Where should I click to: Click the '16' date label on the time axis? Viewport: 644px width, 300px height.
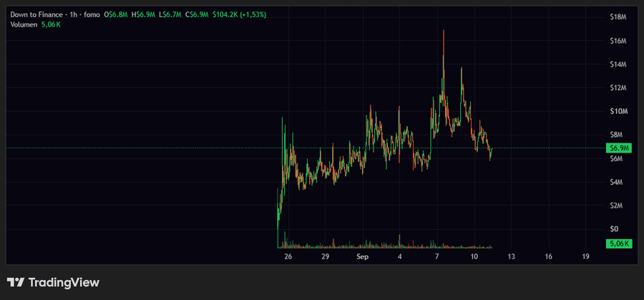tap(549, 257)
